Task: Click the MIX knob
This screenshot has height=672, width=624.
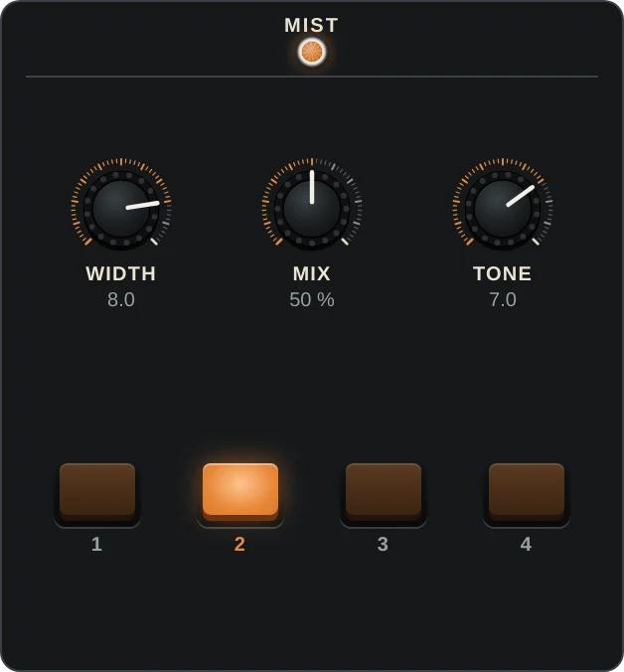Action: point(312,209)
